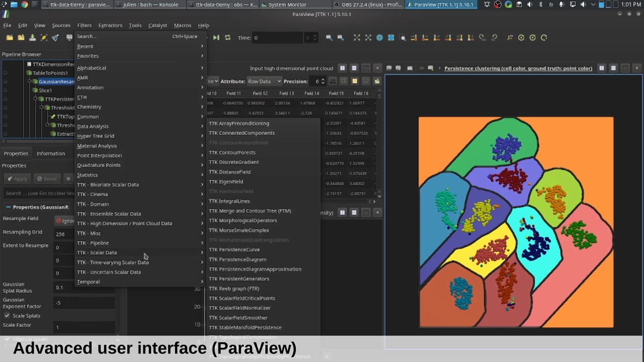
Task: Click the Reset button
Action: (x=47, y=178)
